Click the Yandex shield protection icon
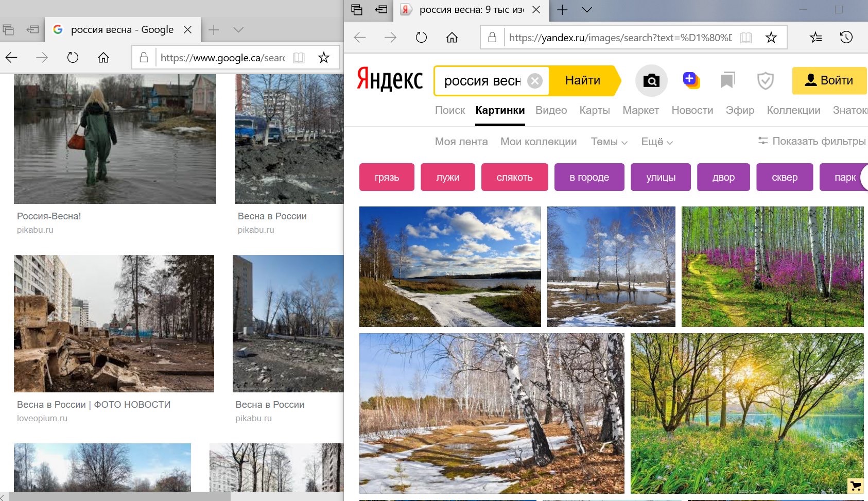 pyautogui.click(x=765, y=81)
